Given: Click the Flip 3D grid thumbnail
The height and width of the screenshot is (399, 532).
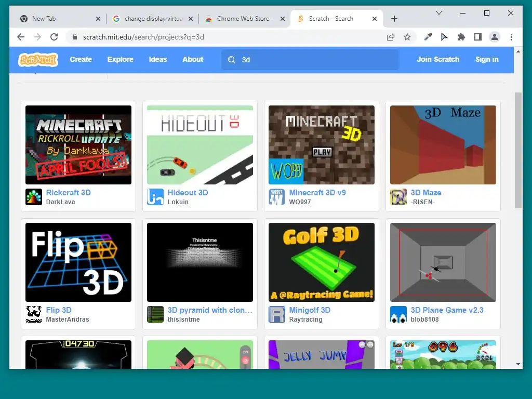Looking at the screenshot, I should (78, 262).
